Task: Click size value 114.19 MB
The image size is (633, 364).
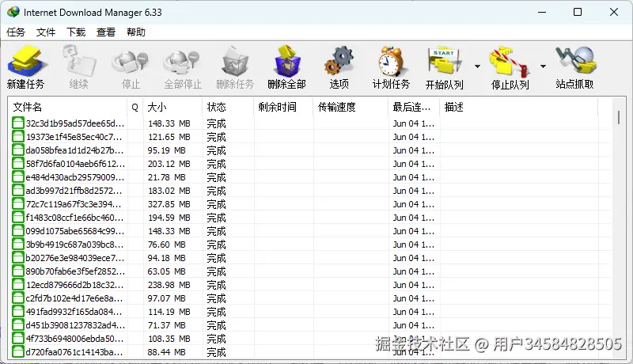Action: pyautogui.click(x=169, y=312)
